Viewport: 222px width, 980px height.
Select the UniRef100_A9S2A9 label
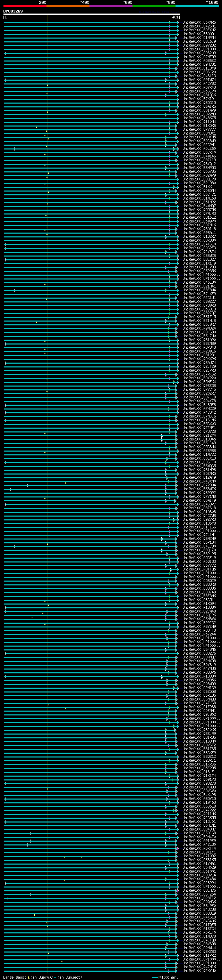pyautogui.click(x=199, y=53)
